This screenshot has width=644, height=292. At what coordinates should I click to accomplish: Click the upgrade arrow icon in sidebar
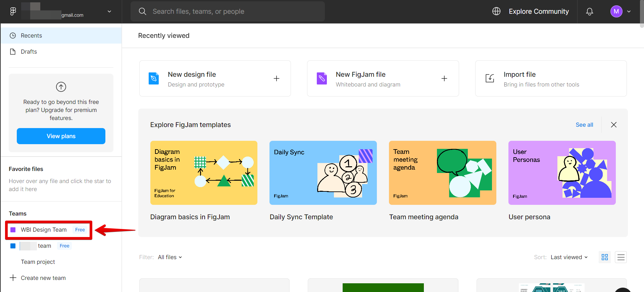[61, 87]
